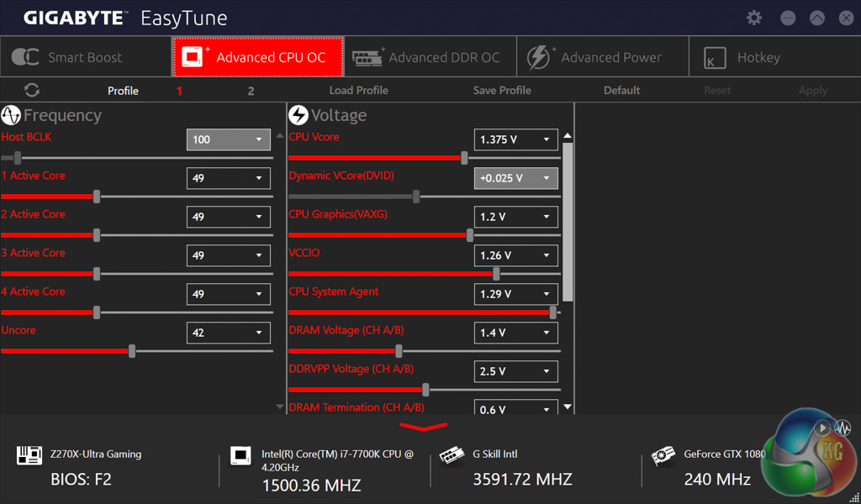The width and height of the screenshot is (861, 504).
Task: Click the CPU System Agent slider handle
Action: pos(553,312)
